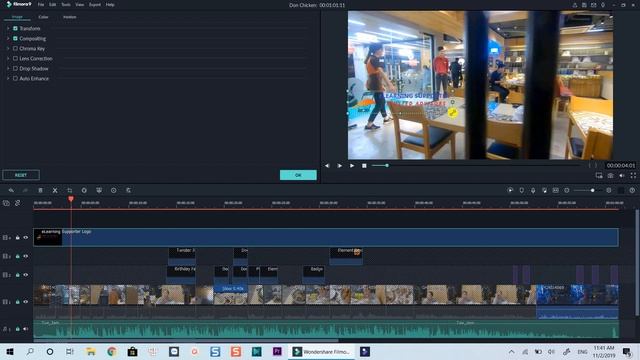Expand the Lens Correction section arrow

8,58
